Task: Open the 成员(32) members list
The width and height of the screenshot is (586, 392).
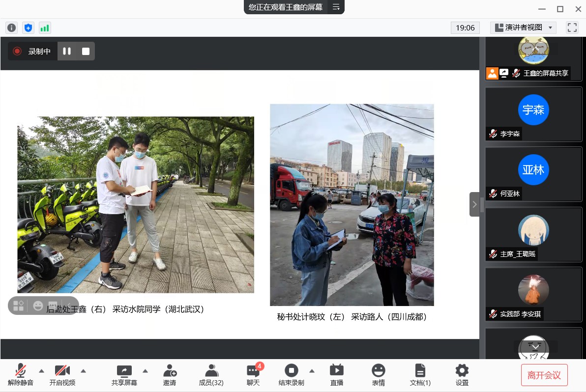Action: [211, 375]
